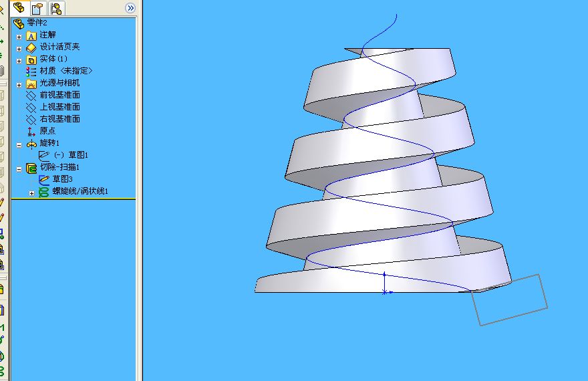Expand the 螺旋线/涡状线1 node
Screen dimensions: 588x381
tap(32, 193)
